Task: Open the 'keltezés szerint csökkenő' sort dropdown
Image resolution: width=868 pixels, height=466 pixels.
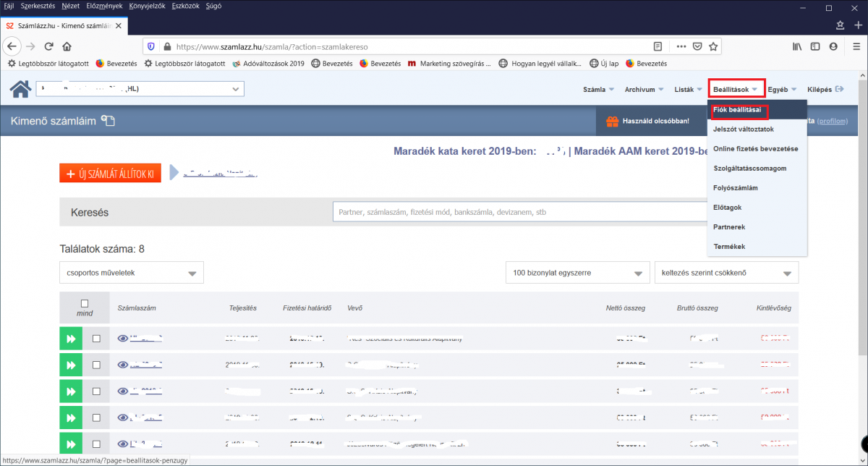Action: click(726, 273)
